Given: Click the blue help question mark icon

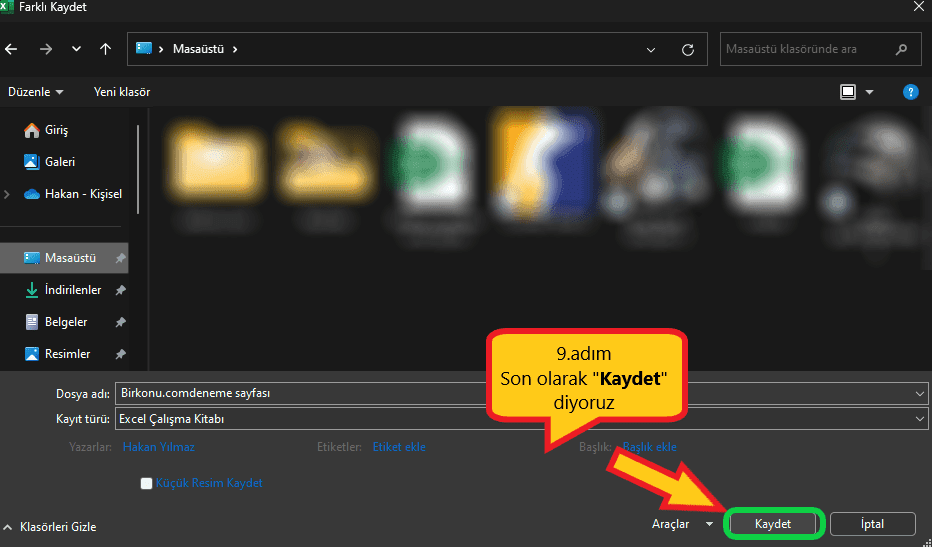Looking at the screenshot, I should coord(910,92).
